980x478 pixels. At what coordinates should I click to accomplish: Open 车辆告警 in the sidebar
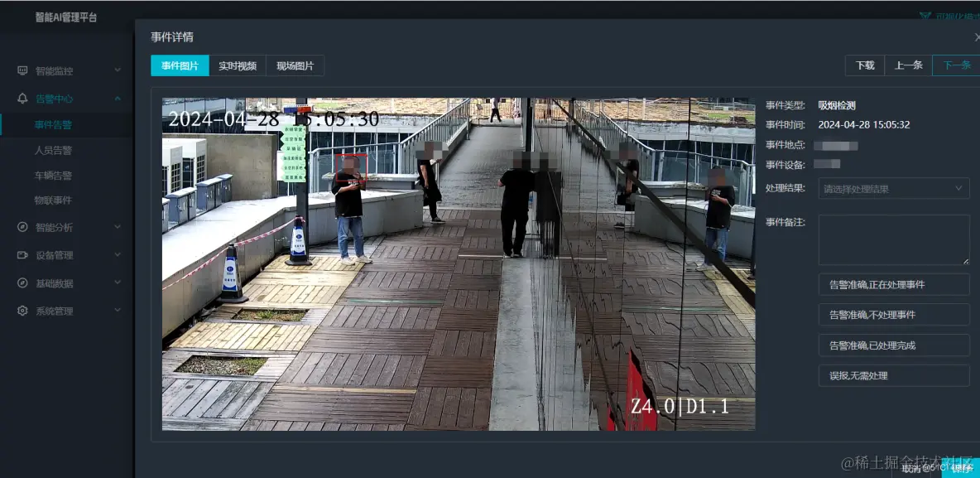53,175
